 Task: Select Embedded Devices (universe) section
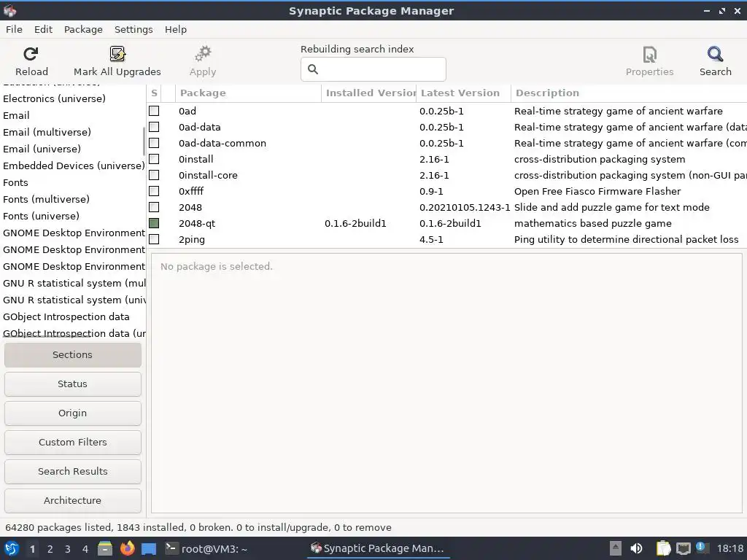pyautogui.click(x=74, y=166)
